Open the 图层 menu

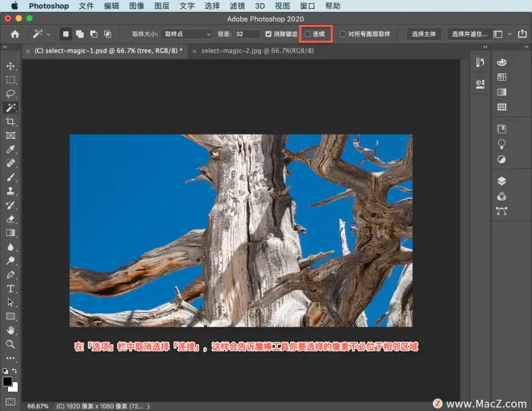[162, 6]
